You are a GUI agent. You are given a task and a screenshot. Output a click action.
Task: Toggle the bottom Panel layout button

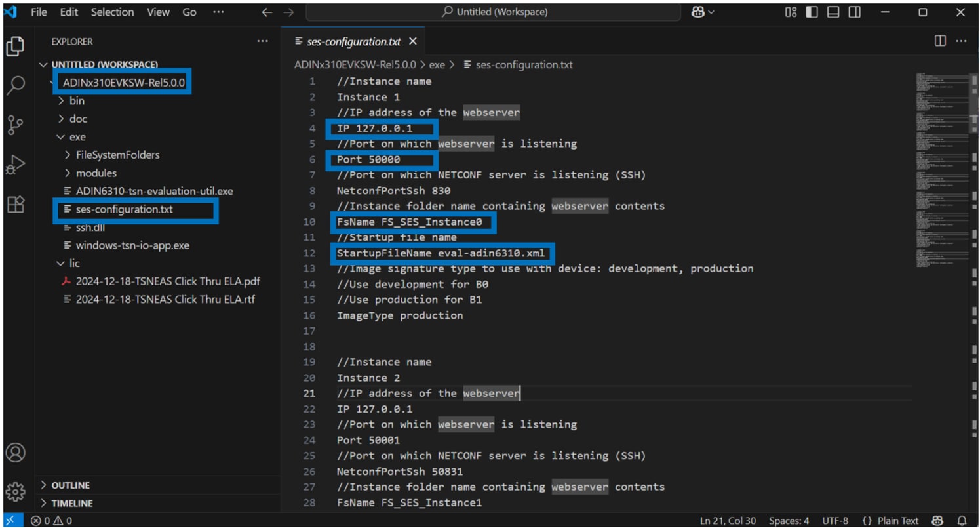pos(833,12)
